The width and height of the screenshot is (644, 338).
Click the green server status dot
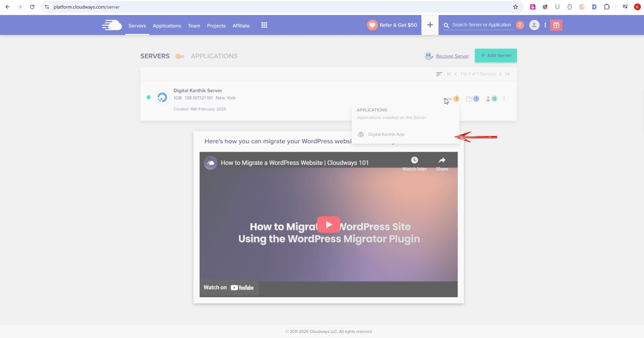[x=148, y=97]
